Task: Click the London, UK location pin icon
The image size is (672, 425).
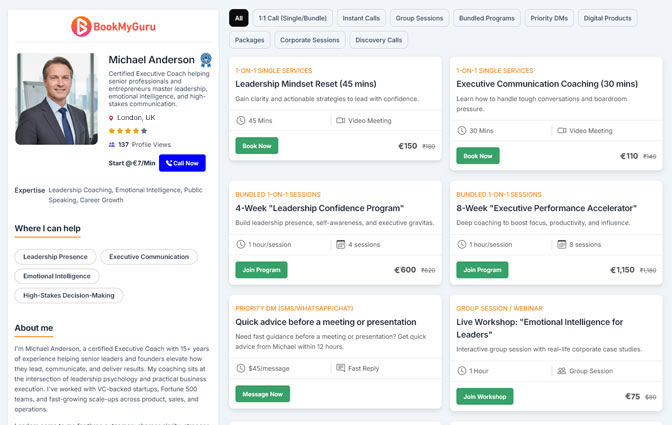Action: [x=112, y=117]
